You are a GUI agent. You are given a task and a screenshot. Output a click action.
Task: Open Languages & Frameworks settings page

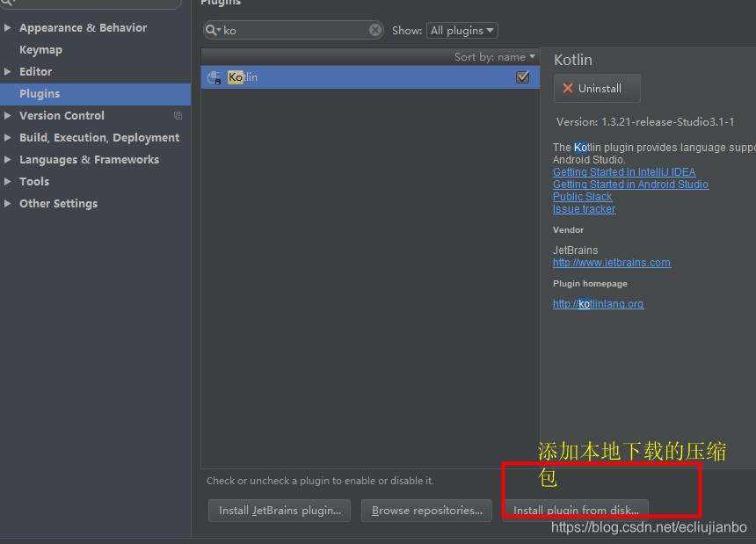[89, 159]
